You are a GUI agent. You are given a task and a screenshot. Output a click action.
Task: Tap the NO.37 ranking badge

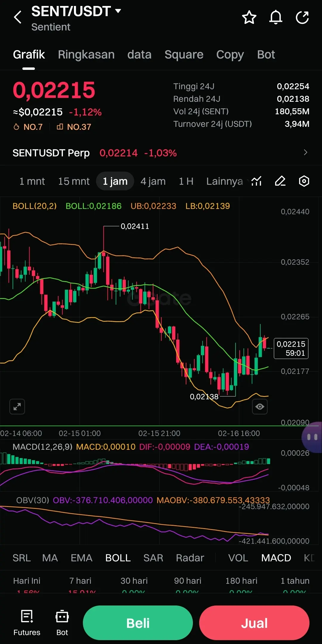click(x=74, y=127)
